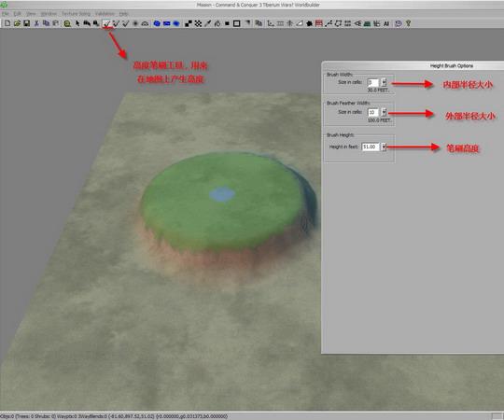Select the polygon area tool icon

click(x=338, y=23)
